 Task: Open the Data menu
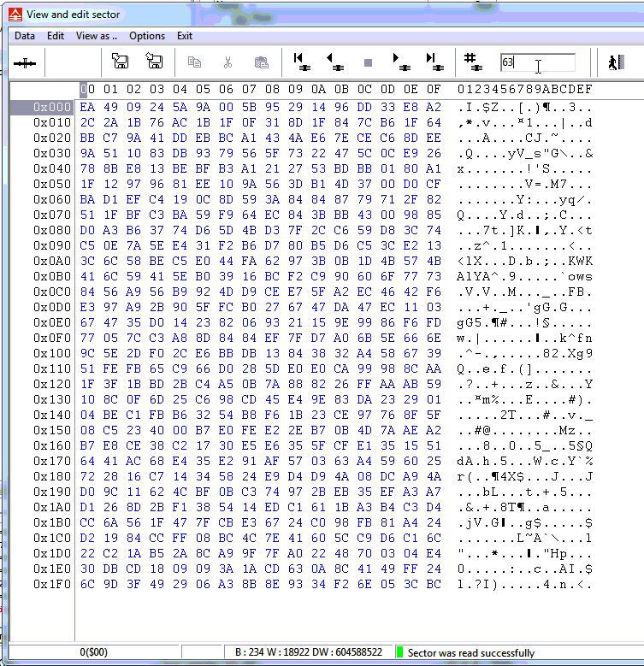click(x=25, y=36)
